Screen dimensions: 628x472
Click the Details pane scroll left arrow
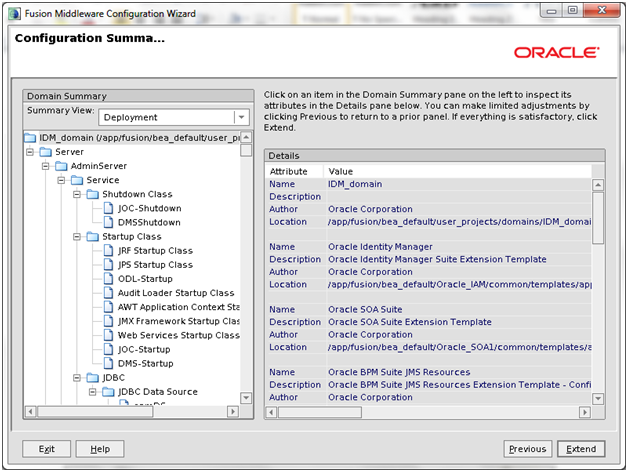pyautogui.click(x=271, y=412)
